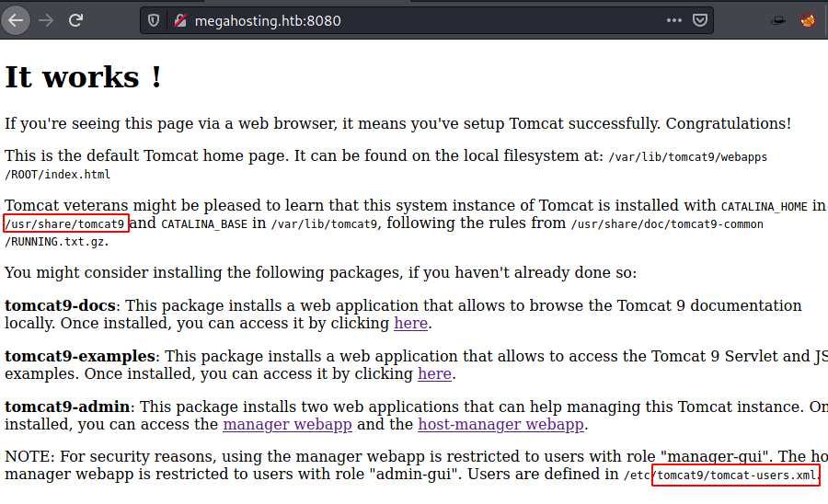Click the bold tomcat9-examples label

pyautogui.click(x=80, y=356)
